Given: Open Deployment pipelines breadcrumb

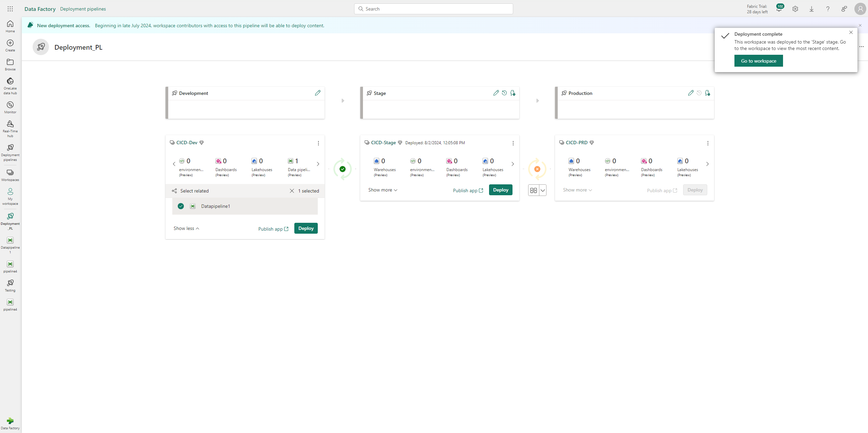Looking at the screenshot, I should coord(83,9).
